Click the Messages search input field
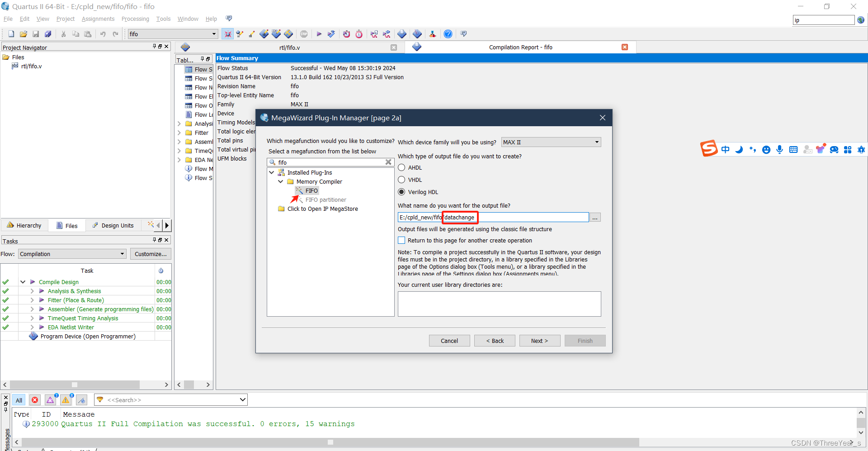This screenshot has width=868, height=451. click(x=172, y=399)
